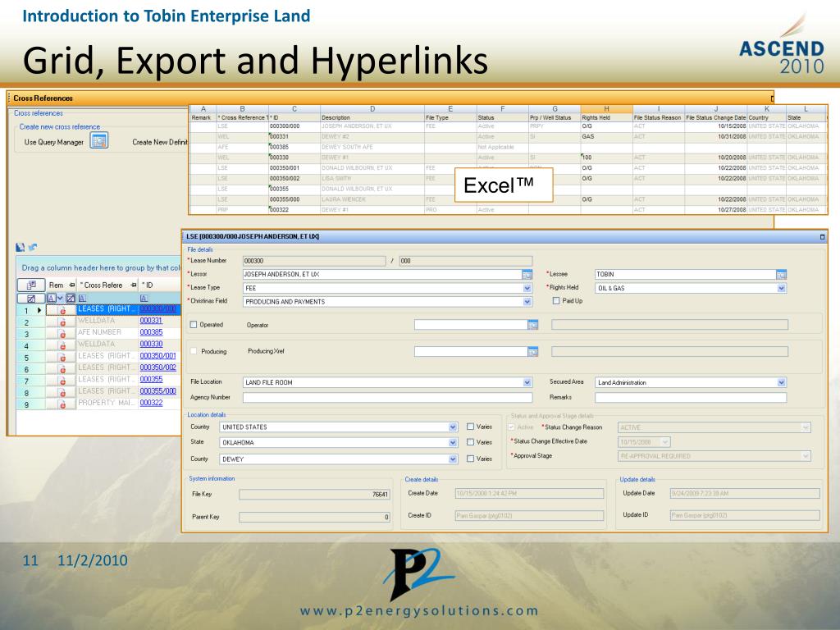Open hyperlink 000350/002 in grid
The height and width of the screenshot is (630, 840).
[158, 367]
